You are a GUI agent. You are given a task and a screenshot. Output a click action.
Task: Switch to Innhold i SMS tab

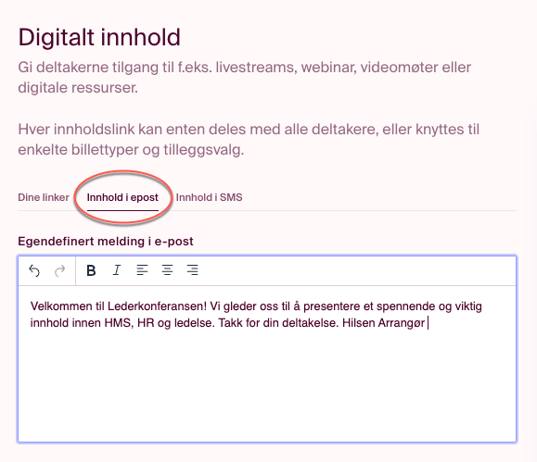coord(209,197)
